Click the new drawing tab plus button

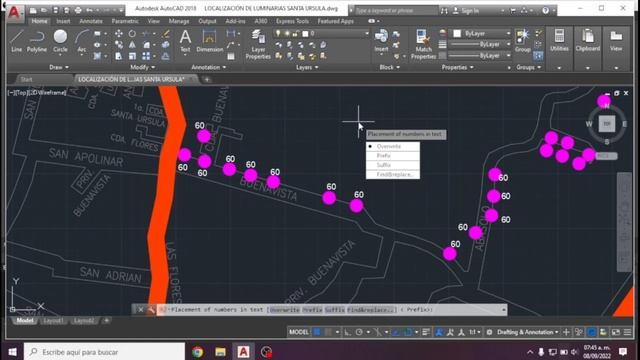(x=207, y=79)
